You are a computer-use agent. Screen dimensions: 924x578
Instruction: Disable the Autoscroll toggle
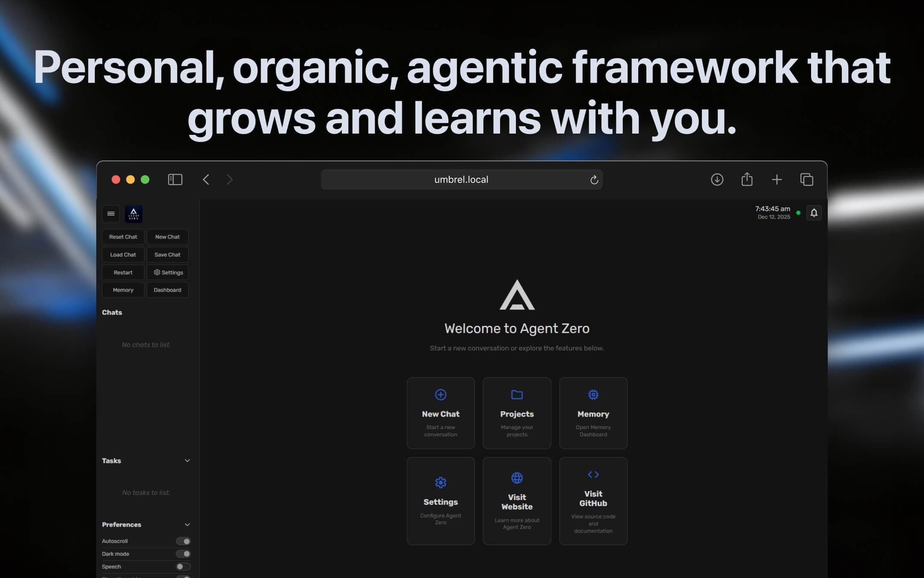click(183, 541)
